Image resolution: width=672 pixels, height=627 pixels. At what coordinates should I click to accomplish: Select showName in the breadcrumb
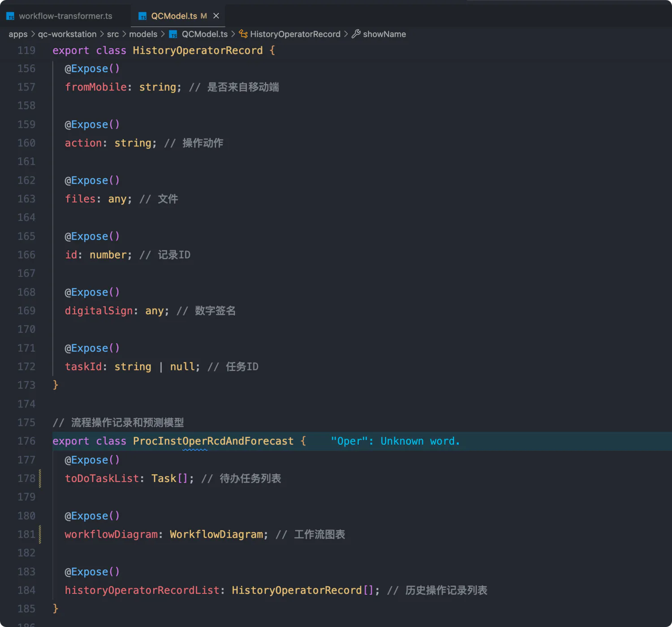click(384, 34)
